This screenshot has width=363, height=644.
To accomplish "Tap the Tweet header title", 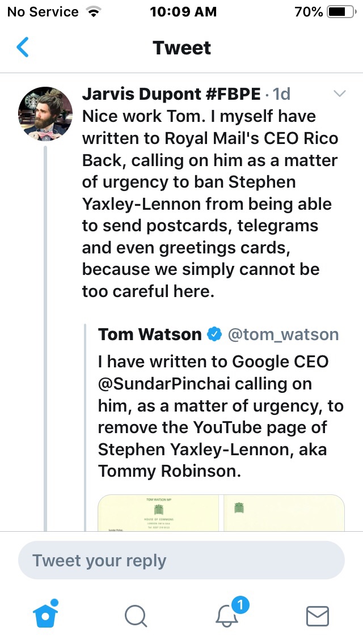I will 181,48.
